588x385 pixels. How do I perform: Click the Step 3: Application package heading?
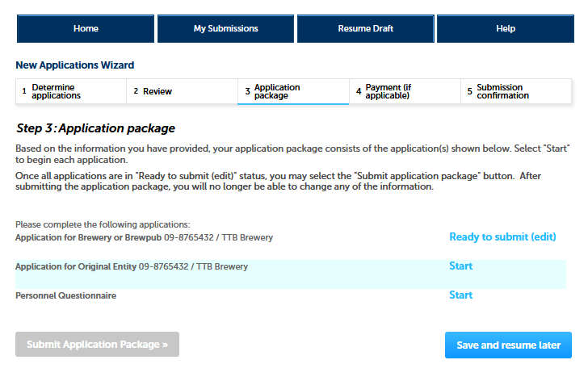click(95, 128)
